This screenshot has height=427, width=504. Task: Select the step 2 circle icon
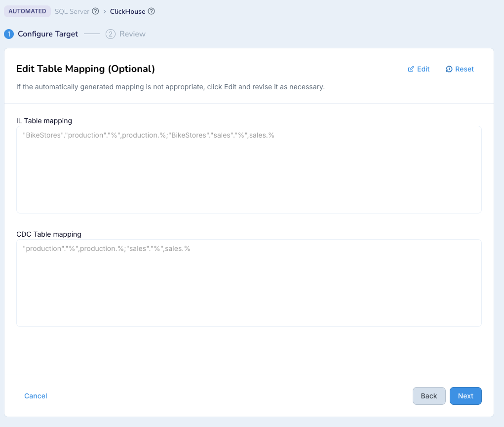coord(111,34)
